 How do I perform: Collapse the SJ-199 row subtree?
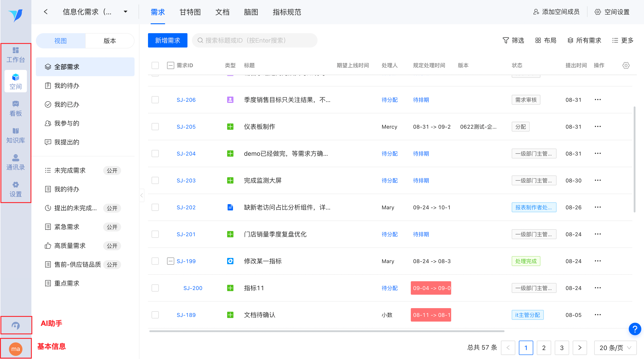170,261
